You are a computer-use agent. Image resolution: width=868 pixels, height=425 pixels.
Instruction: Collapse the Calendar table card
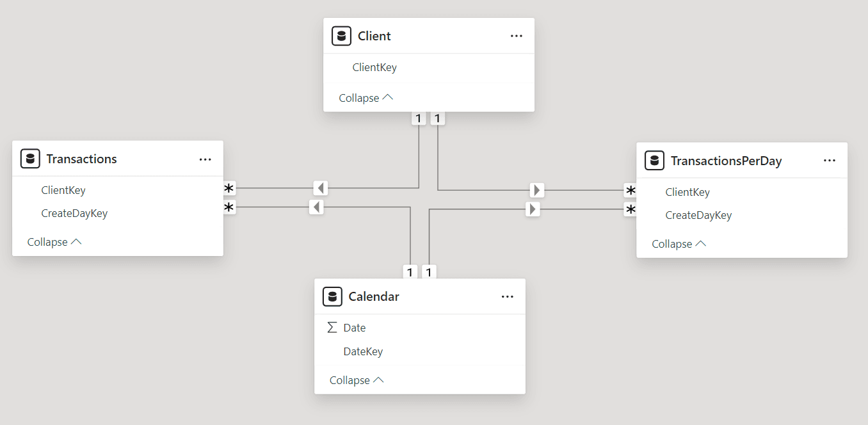(357, 380)
